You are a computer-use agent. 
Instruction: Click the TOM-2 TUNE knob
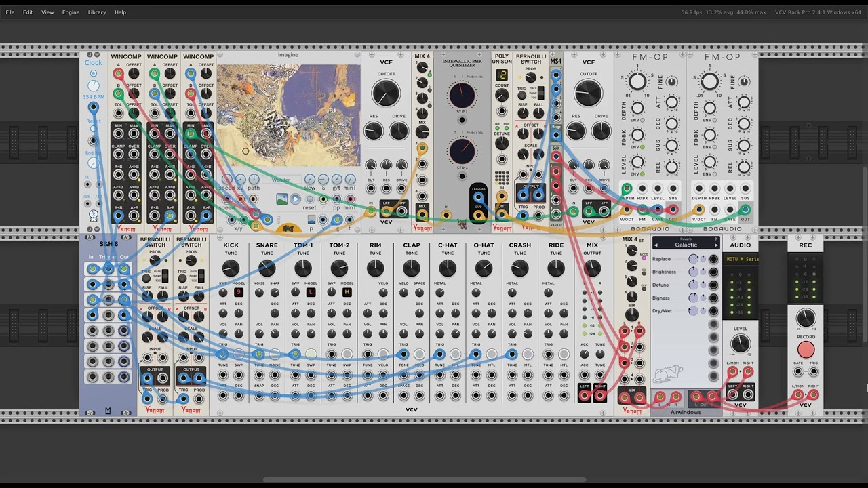pos(339,269)
